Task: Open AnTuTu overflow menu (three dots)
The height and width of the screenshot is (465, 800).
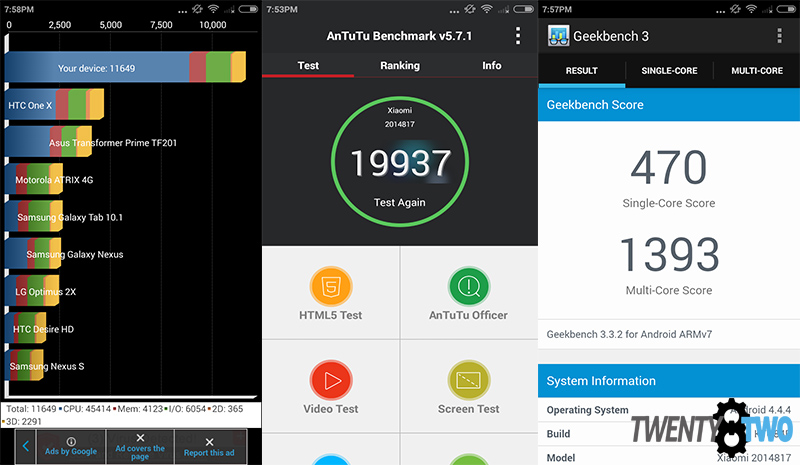Action: click(518, 36)
